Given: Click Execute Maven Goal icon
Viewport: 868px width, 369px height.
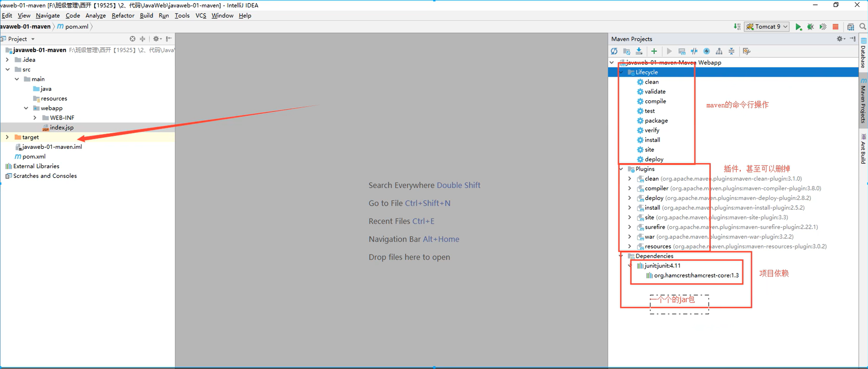Looking at the screenshot, I should [x=682, y=51].
